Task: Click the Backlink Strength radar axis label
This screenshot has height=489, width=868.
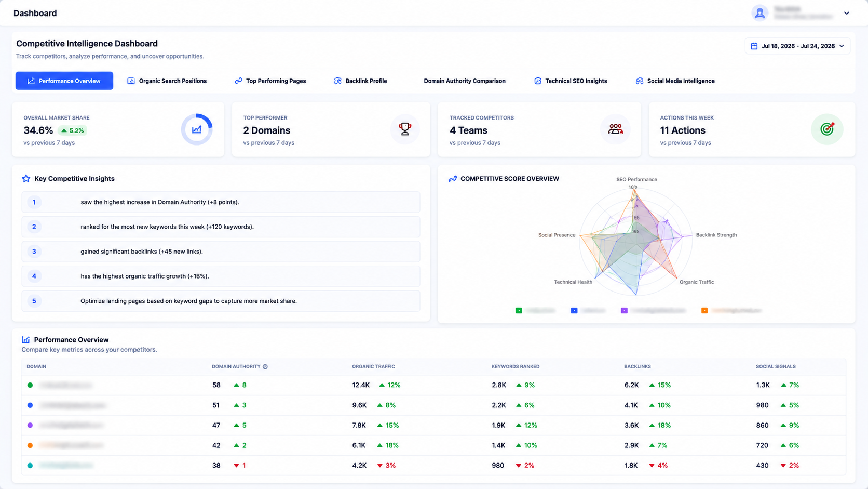Action: coord(716,235)
